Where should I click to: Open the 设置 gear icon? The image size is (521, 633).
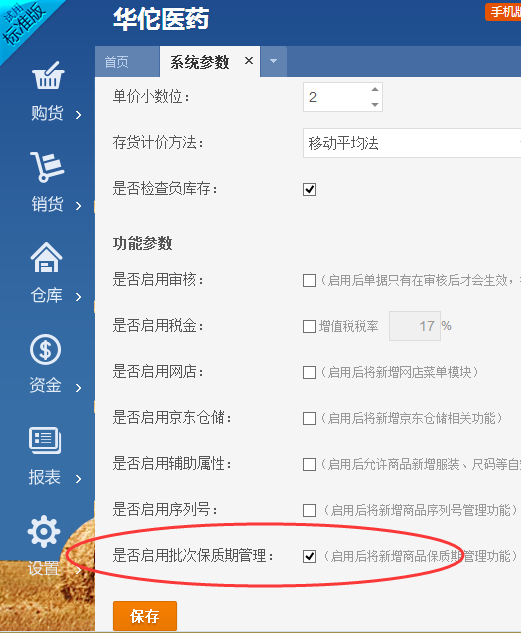tap(44, 531)
